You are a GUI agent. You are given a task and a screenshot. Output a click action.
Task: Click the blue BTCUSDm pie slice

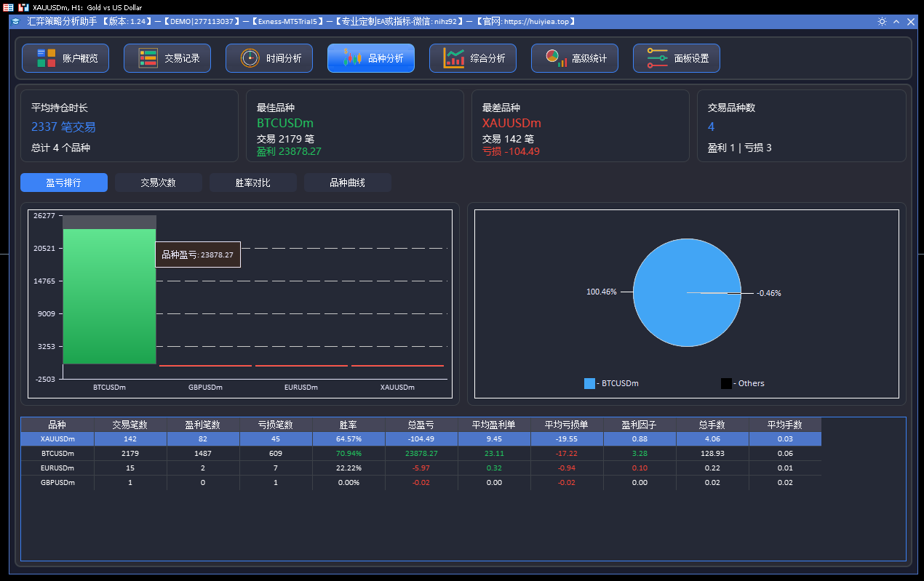[x=687, y=292]
